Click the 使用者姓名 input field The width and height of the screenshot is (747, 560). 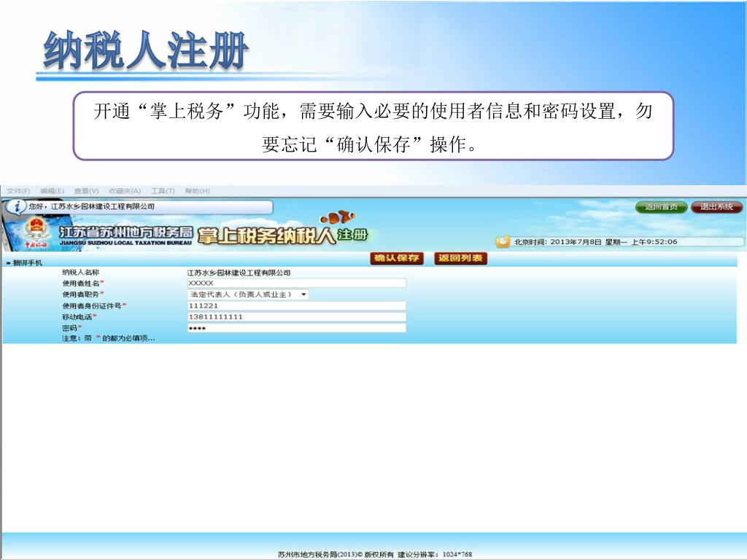pyautogui.click(x=296, y=284)
